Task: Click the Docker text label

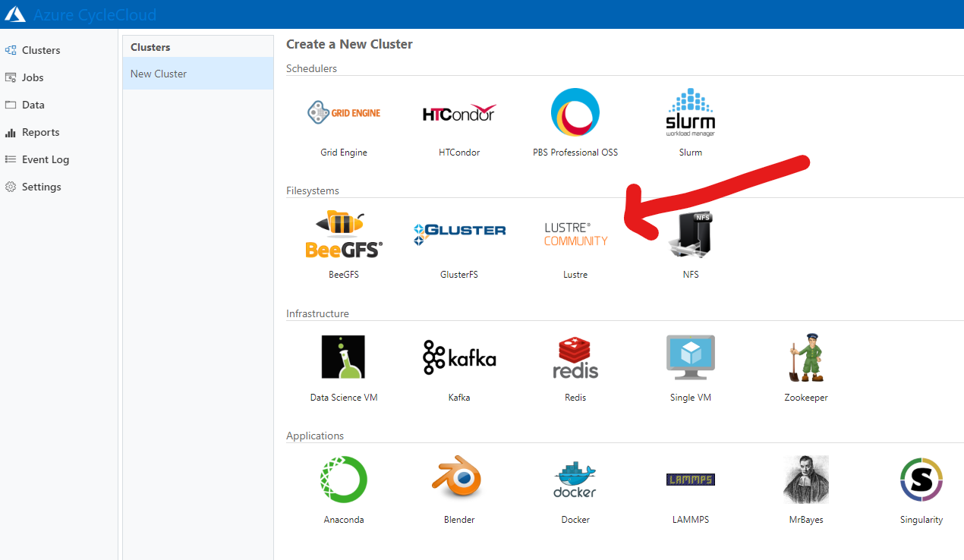Action: pyautogui.click(x=575, y=520)
